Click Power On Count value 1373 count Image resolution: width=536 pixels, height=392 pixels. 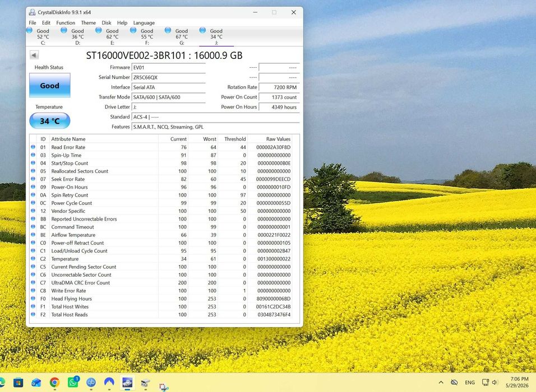[279, 97]
